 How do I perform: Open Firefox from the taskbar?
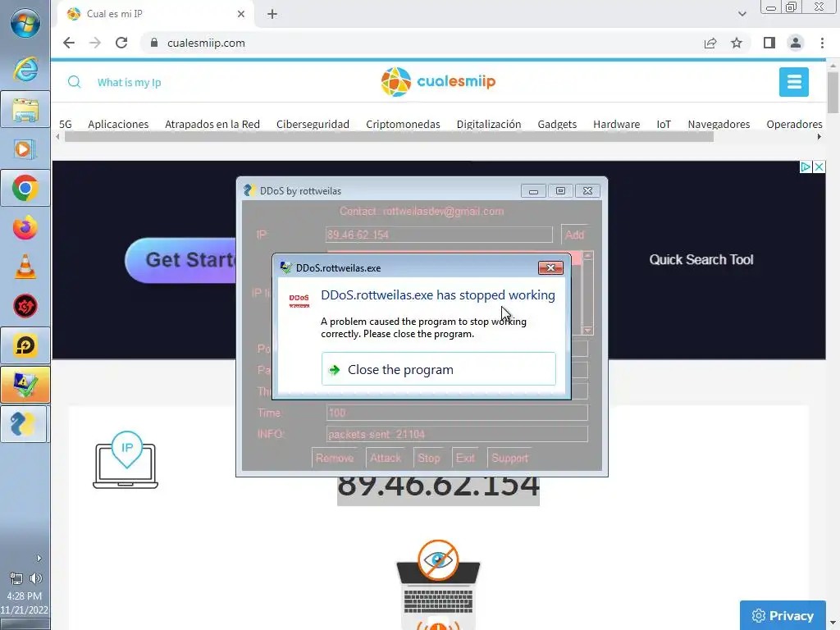coord(25,228)
